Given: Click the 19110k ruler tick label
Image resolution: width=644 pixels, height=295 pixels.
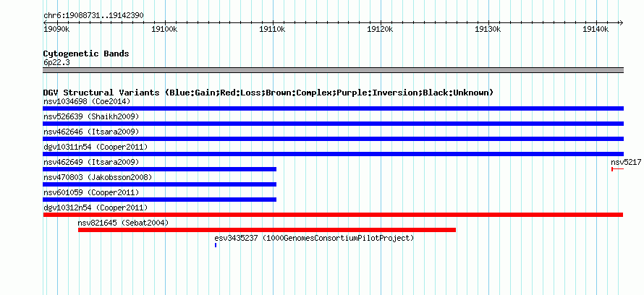Looking at the screenshot, I should click(272, 29).
